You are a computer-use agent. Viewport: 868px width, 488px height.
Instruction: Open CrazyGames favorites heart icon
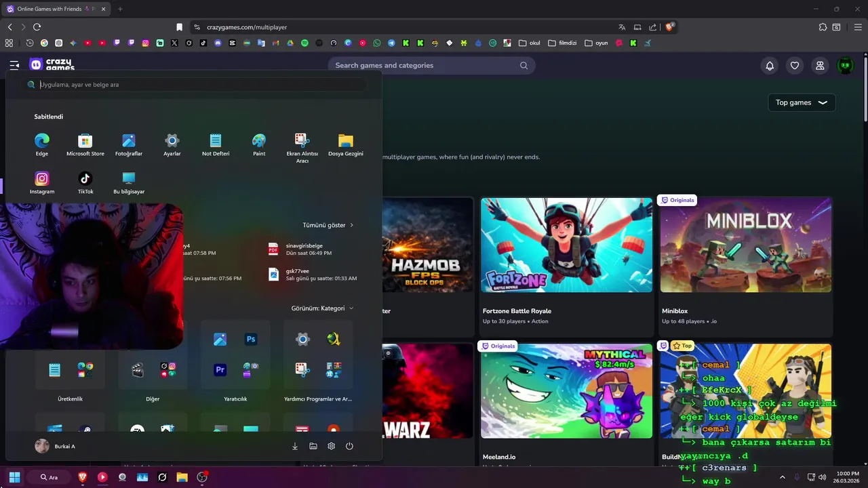coord(795,66)
